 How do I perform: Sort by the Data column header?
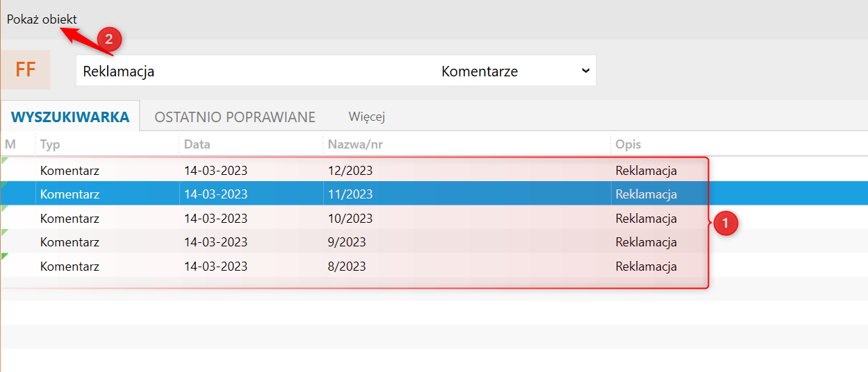click(x=197, y=144)
